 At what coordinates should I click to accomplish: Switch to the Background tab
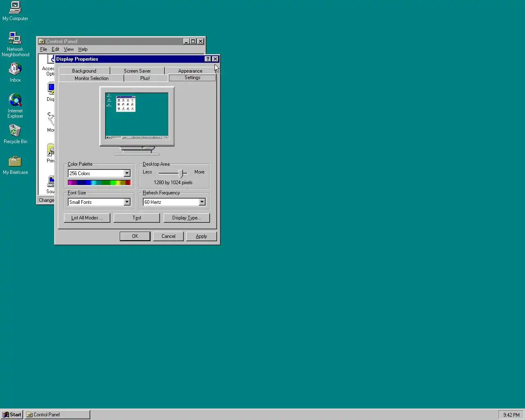click(84, 71)
